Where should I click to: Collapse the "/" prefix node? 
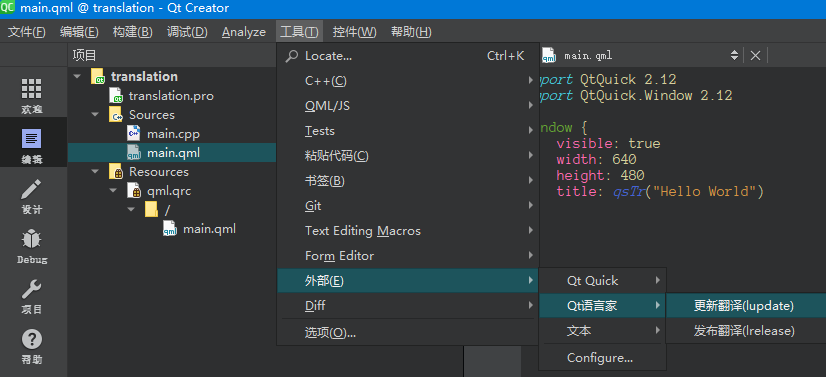pyautogui.click(x=131, y=210)
